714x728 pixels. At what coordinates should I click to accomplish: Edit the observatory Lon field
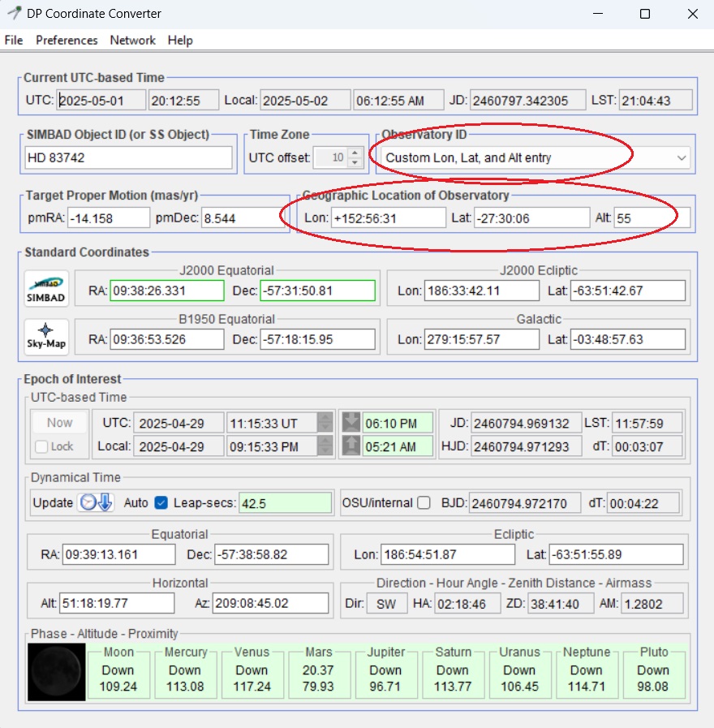[388, 218]
